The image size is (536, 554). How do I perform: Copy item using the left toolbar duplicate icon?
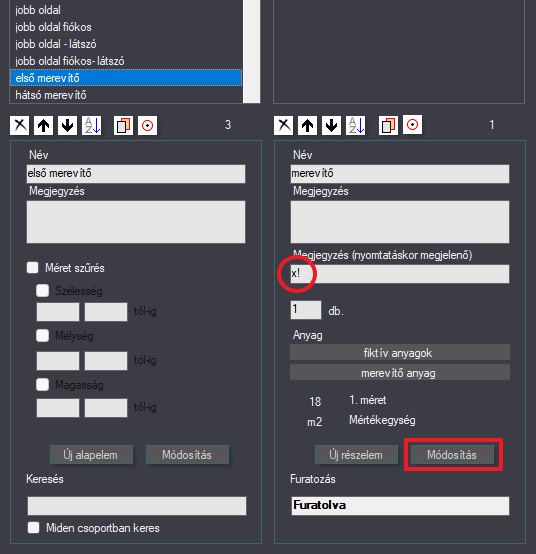tap(123, 125)
